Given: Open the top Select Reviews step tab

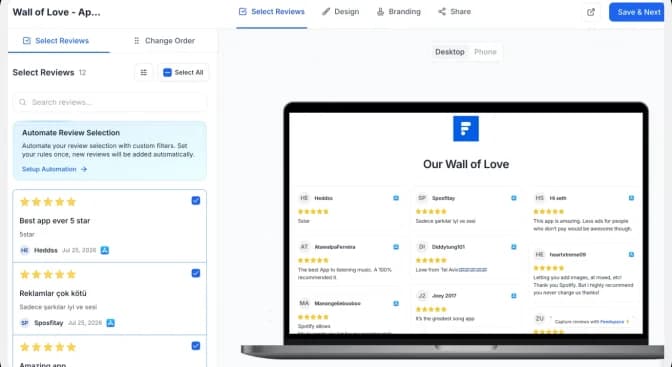Looking at the screenshot, I should pos(272,12).
